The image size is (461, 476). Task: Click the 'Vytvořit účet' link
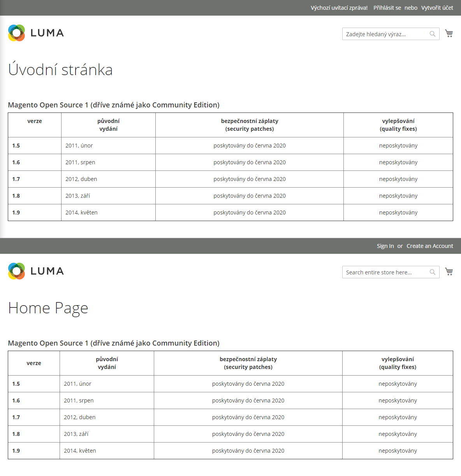tap(437, 8)
